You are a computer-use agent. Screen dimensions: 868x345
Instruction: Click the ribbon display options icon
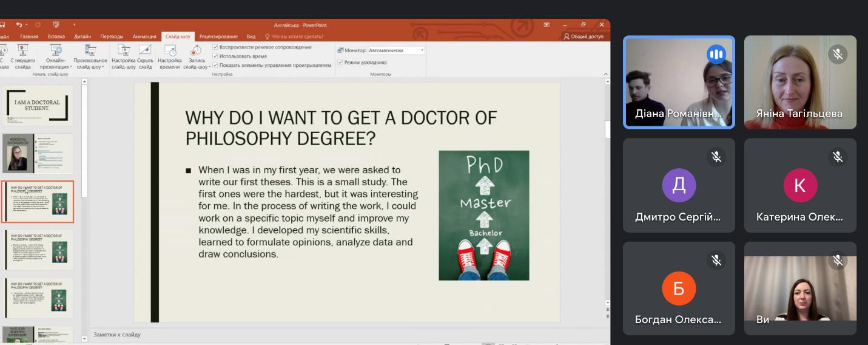547,25
